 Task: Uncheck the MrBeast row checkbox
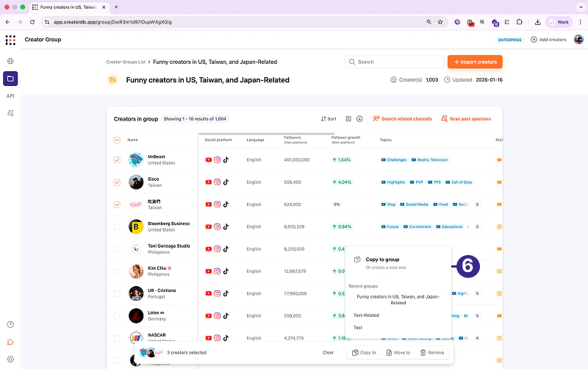click(x=117, y=160)
